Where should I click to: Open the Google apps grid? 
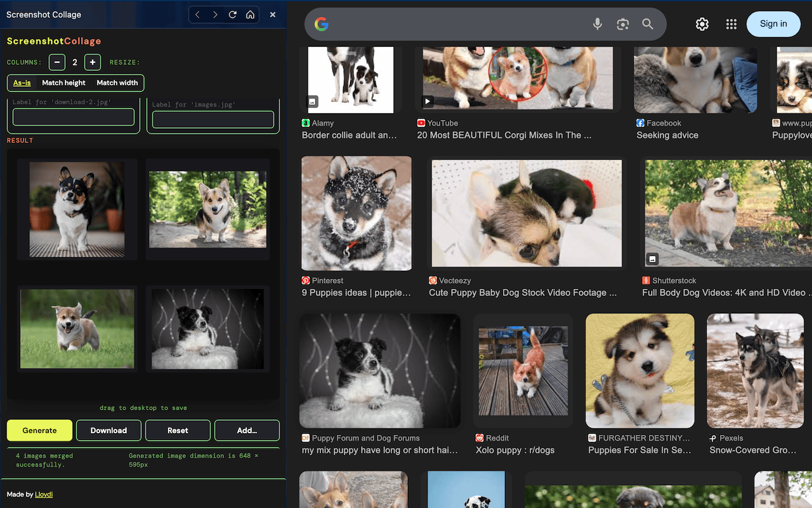click(731, 24)
